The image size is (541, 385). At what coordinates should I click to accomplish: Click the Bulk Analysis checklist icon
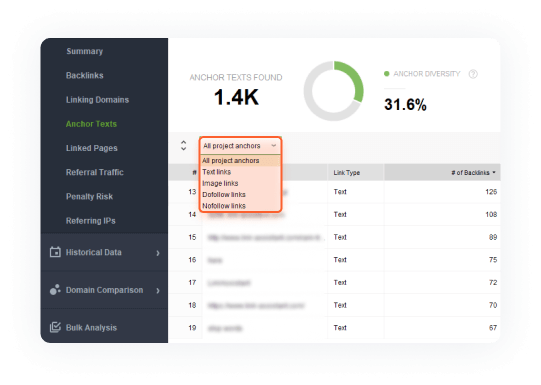(55, 327)
